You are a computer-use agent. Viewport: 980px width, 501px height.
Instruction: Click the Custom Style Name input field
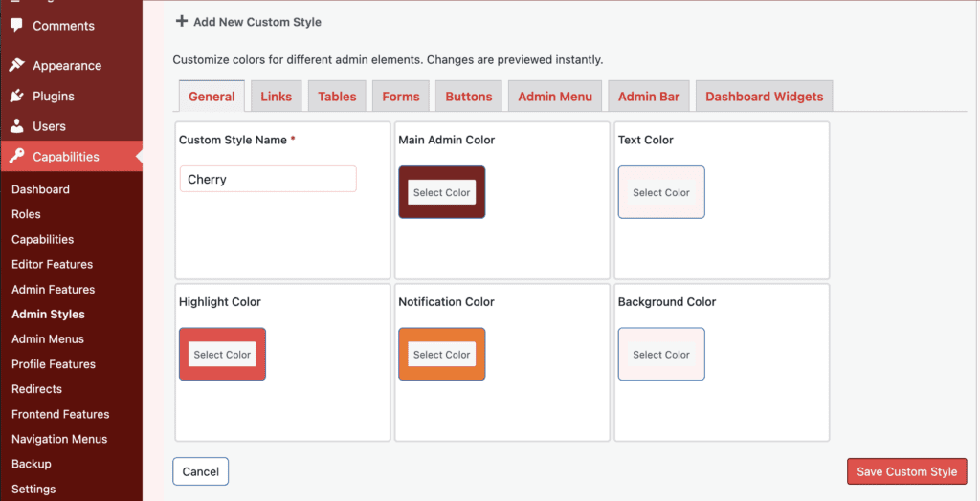(x=268, y=179)
